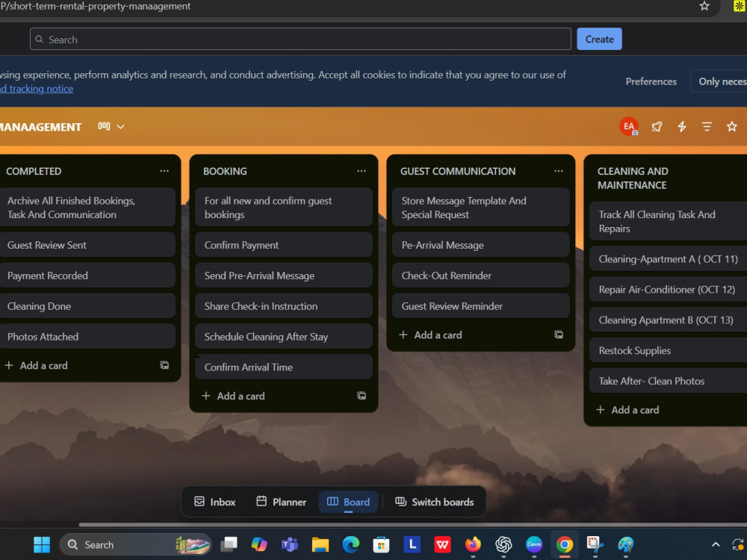Open COMPLETED list actions menu
The width and height of the screenshot is (747, 560).
[x=164, y=171]
